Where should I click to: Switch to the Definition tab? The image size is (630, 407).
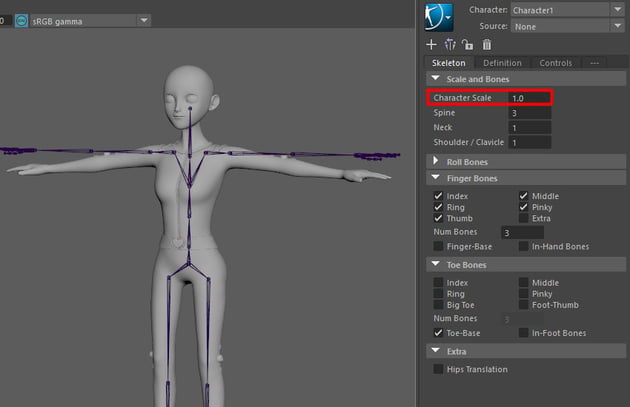pos(502,63)
